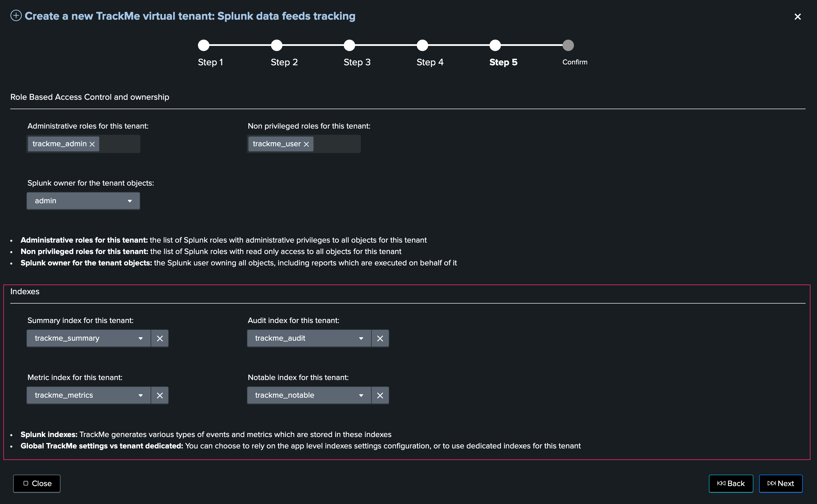Close the dialog with the top-right X
The image size is (817, 504).
pyautogui.click(x=797, y=17)
